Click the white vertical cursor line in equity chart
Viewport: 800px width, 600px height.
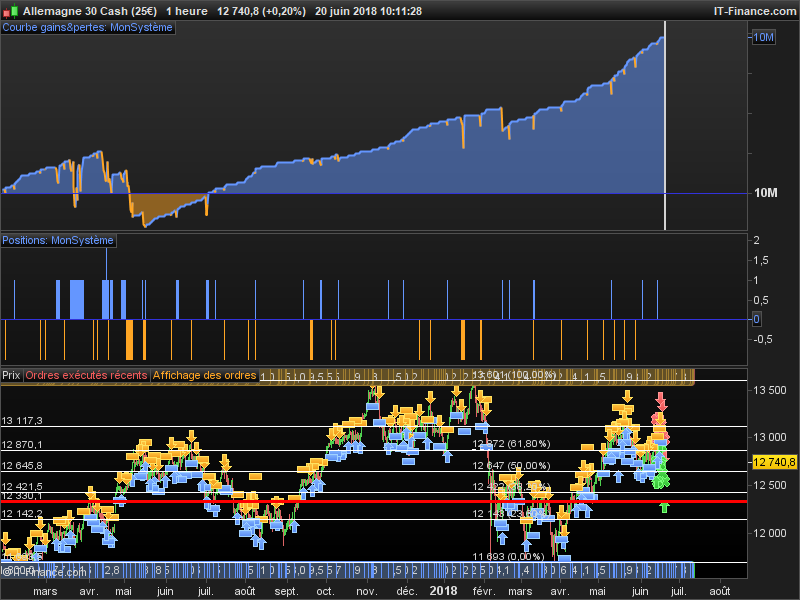point(665,126)
